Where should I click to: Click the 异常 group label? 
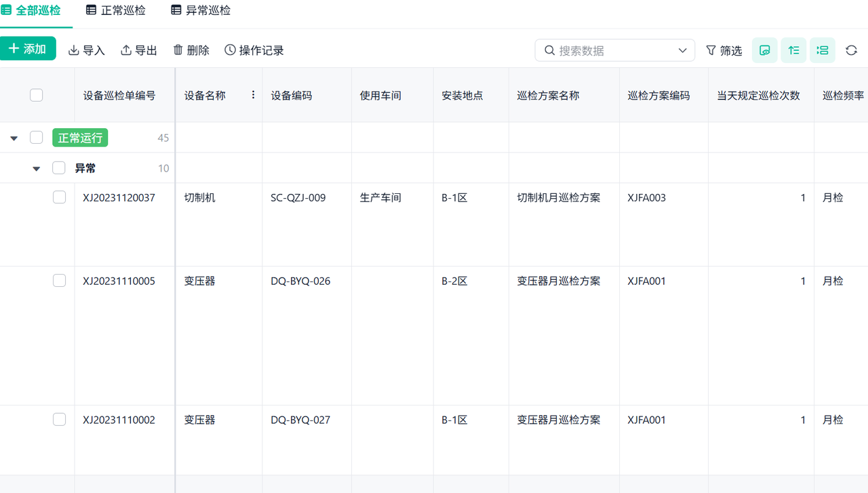[85, 168]
